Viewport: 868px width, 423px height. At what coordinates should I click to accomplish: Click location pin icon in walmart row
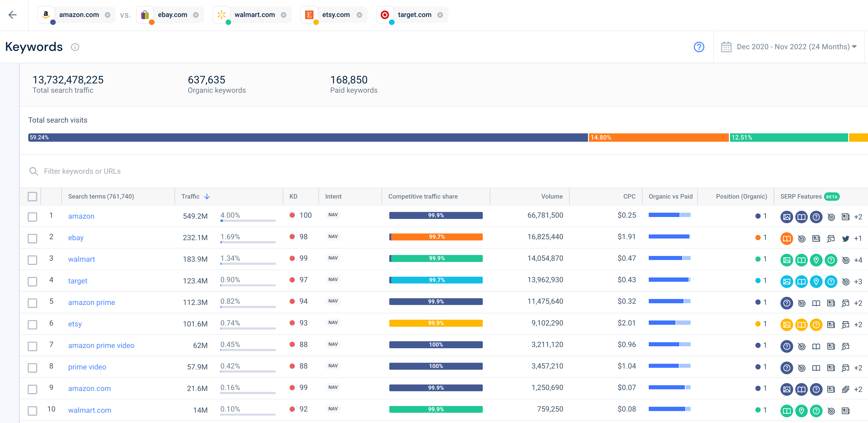pyautogui.click(x=816, y=260)
